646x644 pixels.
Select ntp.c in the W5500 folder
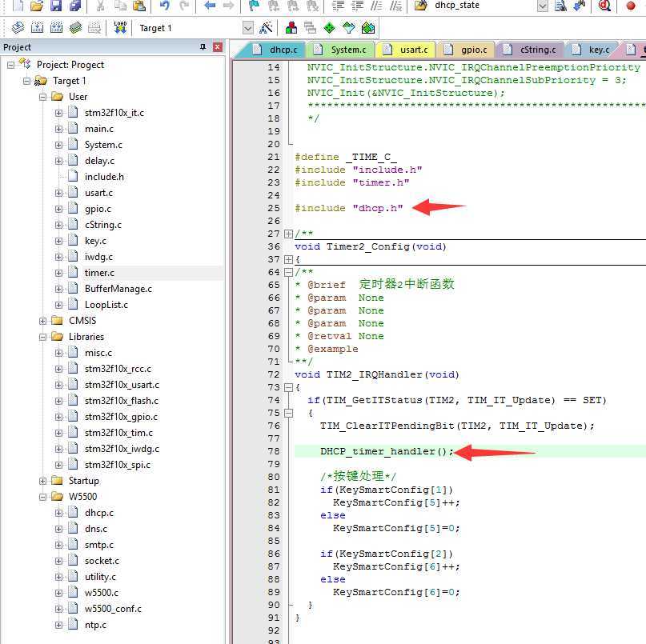coord(95,625)
